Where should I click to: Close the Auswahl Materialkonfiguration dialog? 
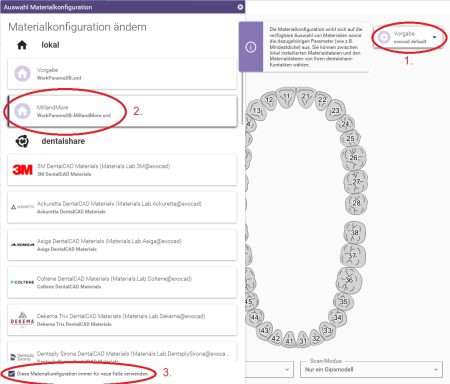(x=240, y=7)
